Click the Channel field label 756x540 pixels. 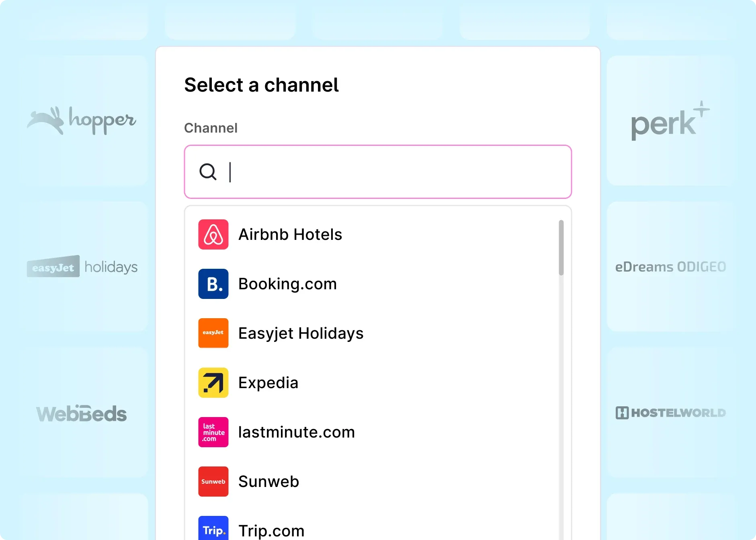[x=211, y=128]
